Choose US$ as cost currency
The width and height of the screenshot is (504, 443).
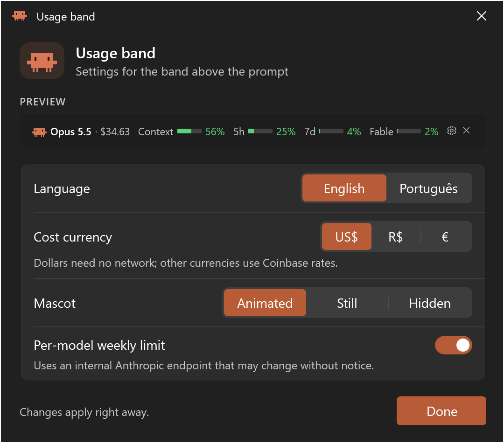[x=346, y=237]
